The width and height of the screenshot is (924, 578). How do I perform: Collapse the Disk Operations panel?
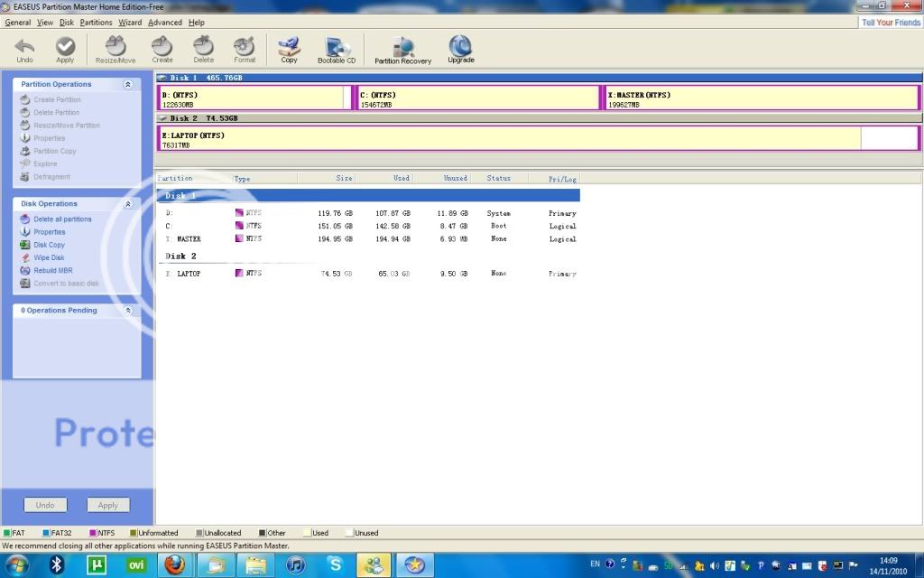128,204
